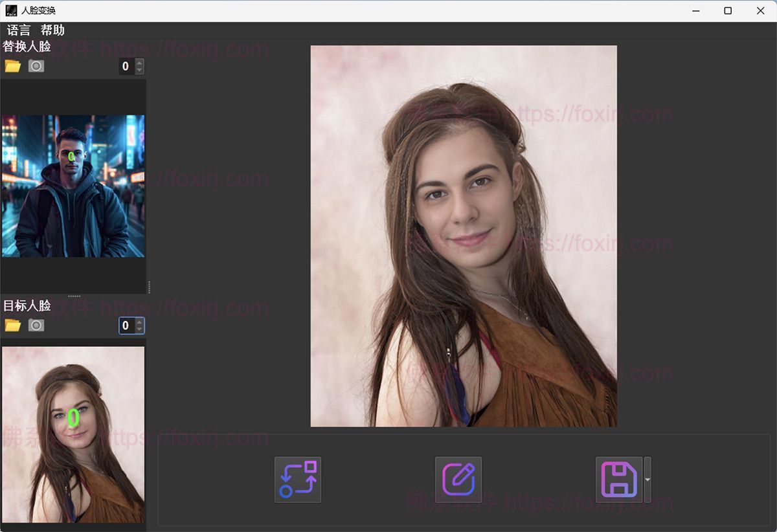Image resolution: width=777 pixels, height=532 pixels.
Task: Decrease the 目标人脸 face index
Action: tap(139, 329)
